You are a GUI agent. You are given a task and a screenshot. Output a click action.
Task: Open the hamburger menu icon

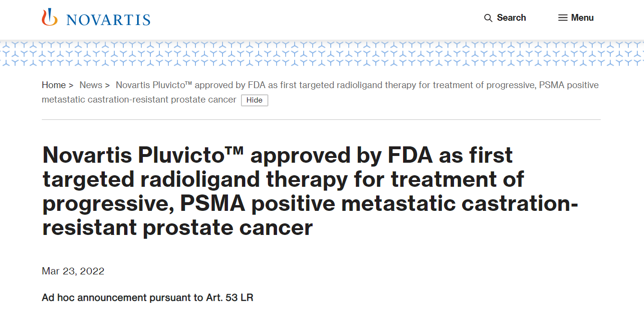coord(563,18)
